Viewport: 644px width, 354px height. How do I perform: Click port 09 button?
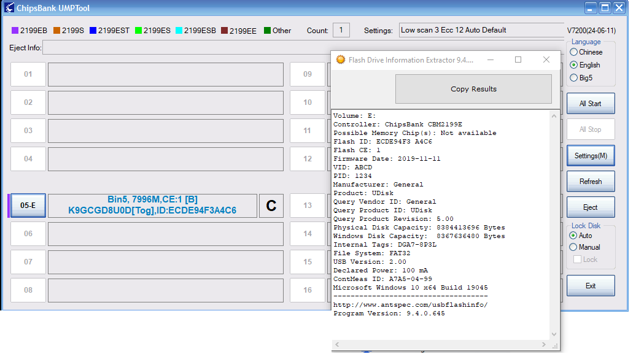click(x=308, y=74)
